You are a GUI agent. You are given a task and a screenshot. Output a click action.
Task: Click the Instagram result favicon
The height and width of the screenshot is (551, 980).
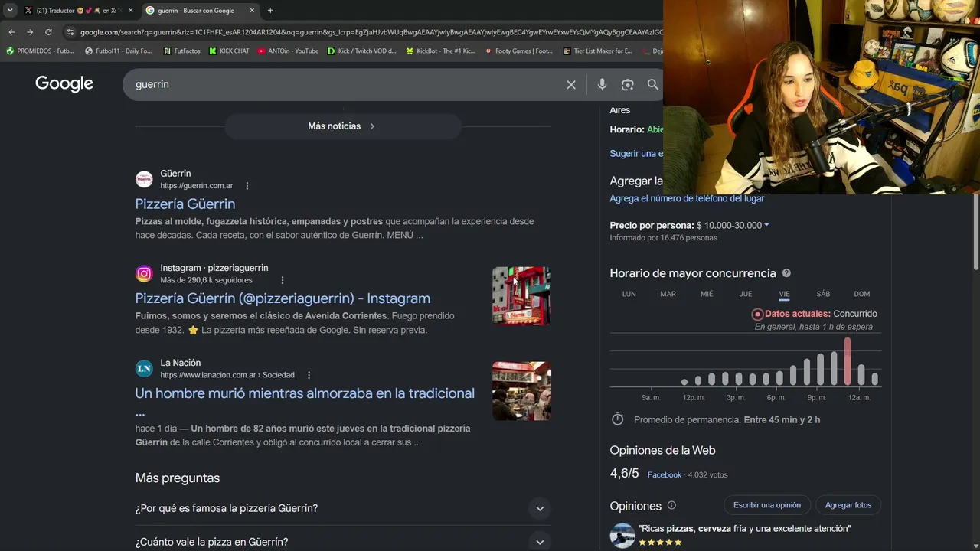tap(144, 273)
